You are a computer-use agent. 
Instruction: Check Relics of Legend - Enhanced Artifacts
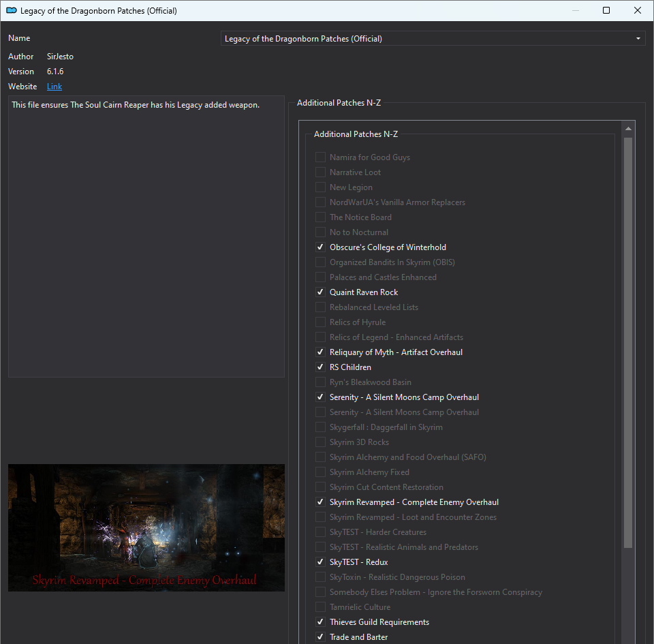pos(320,337)
